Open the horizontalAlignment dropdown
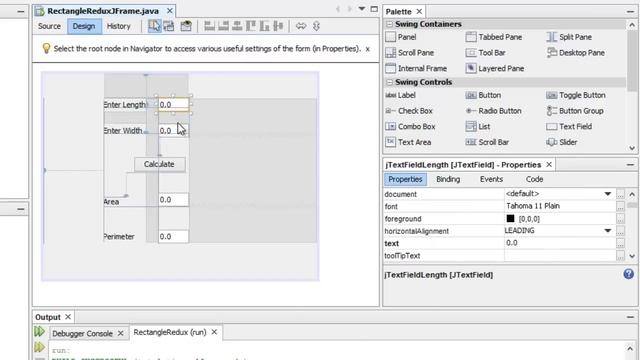 (x=608, y=231)
